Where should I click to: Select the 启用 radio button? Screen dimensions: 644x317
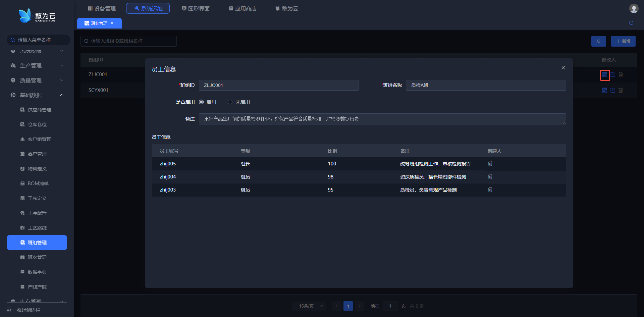tap(201, 102)
